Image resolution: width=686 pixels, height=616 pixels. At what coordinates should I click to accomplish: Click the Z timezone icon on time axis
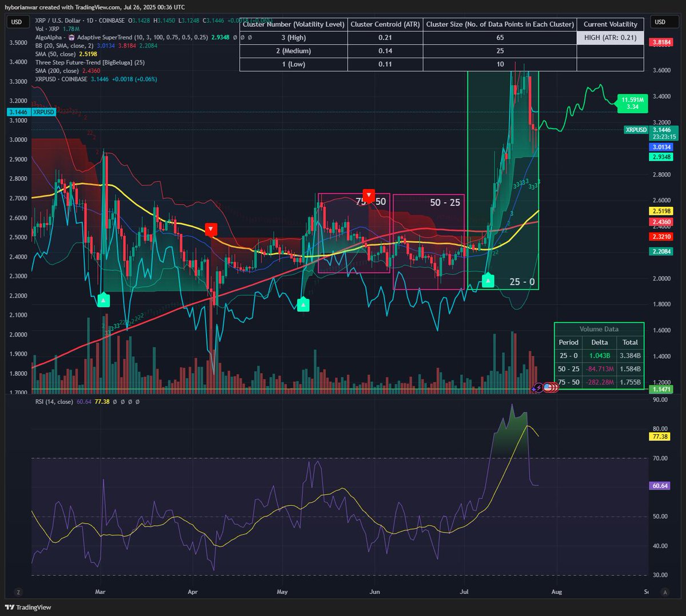(18, 593)
